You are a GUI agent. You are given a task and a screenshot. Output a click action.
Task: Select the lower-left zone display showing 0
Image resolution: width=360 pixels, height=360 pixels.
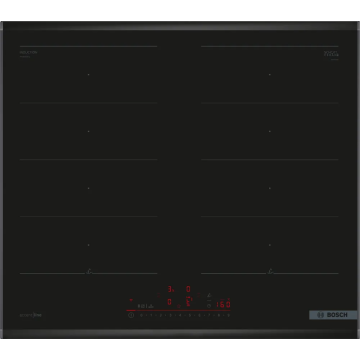(169, 302)
